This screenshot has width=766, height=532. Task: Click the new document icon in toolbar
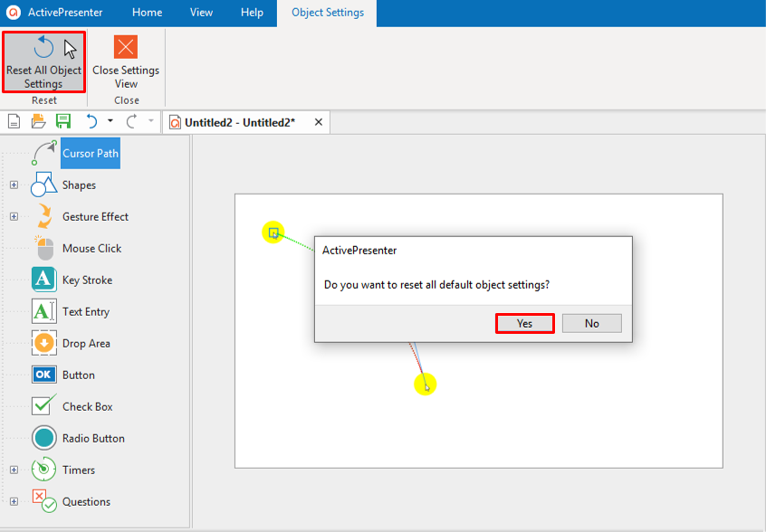(14, 121)
